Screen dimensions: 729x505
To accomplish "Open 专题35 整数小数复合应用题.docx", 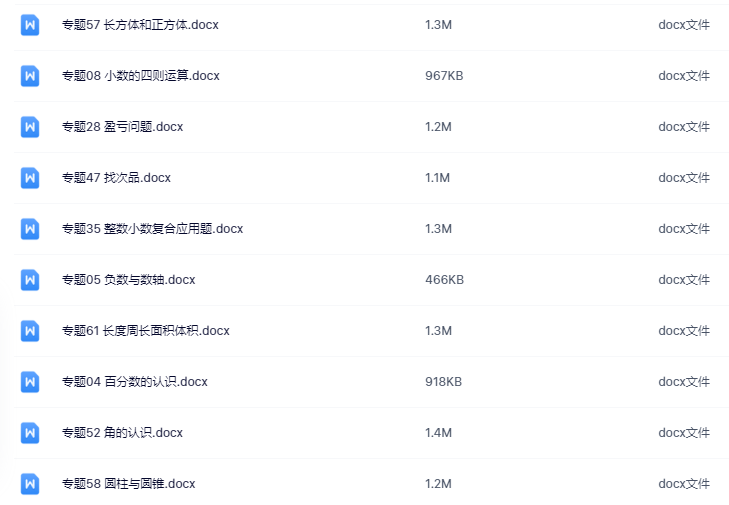I will [152, 229].
